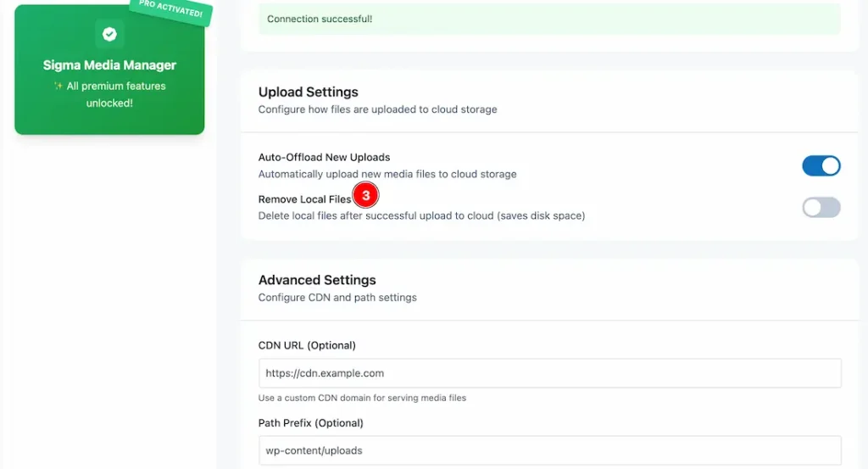
Task: Enable the Remove Local Files toggle
Action: pyautogui.click(x=821, y=208)
